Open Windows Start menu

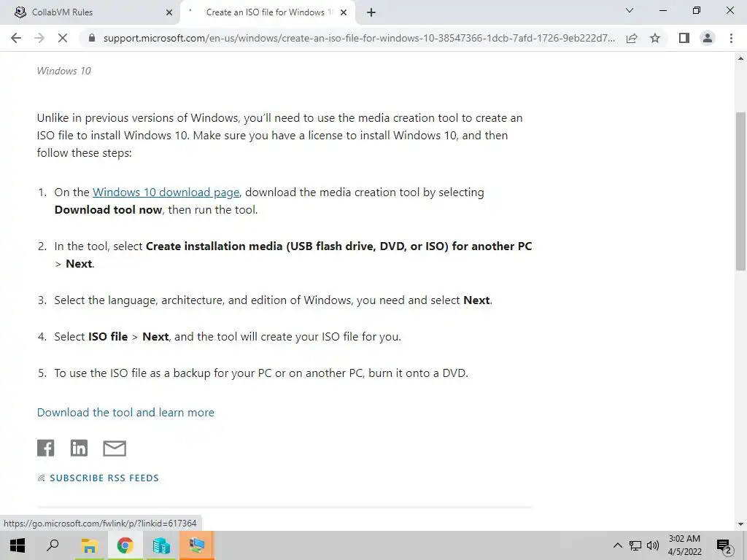(x=18, y=545)
